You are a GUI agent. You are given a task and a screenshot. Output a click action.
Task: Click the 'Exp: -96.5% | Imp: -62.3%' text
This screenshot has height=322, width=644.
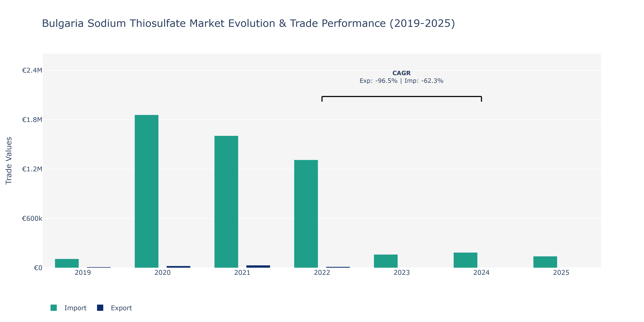click(402, 81)
